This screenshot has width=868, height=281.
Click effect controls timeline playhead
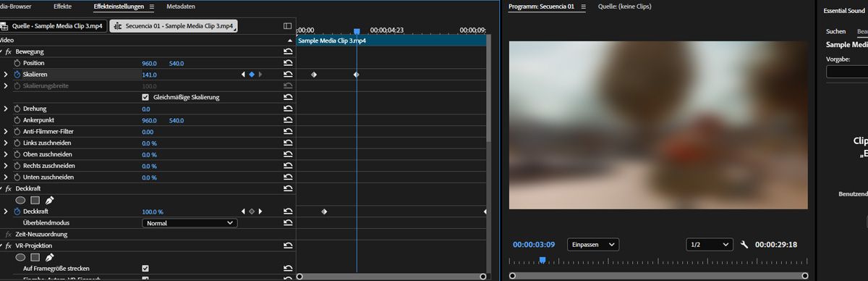click(357, 32)
